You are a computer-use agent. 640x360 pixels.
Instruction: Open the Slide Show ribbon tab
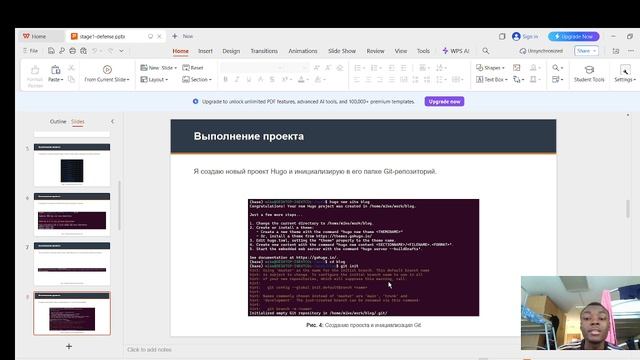point(342,51)
